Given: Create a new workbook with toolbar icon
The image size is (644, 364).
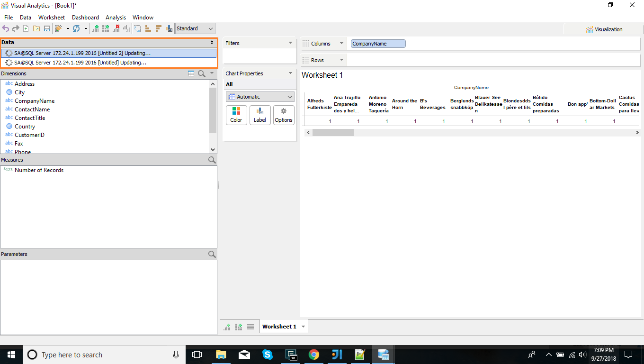Looking at the screenshot, I should (26, 28).
